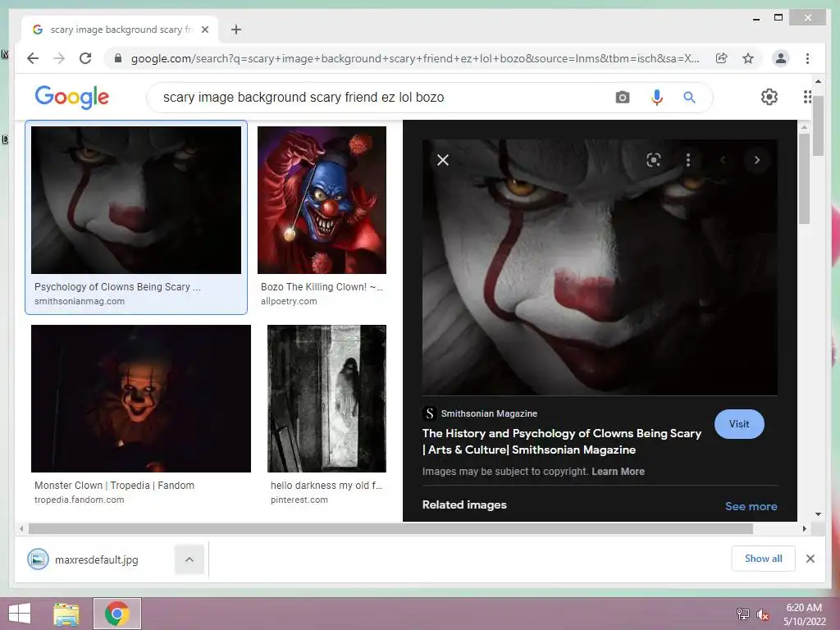Open a new tab
The height and width of the screenshot is (630, 840).
tap(236, 30)
